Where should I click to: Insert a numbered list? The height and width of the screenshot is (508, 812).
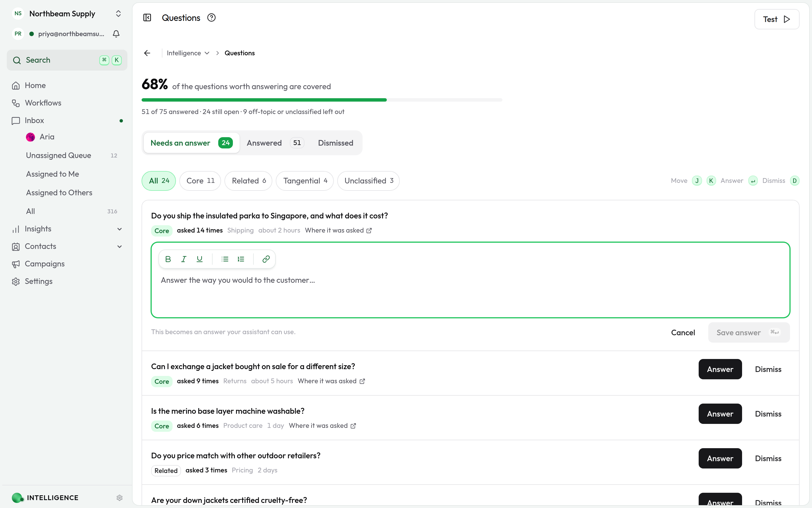point(241,259)
